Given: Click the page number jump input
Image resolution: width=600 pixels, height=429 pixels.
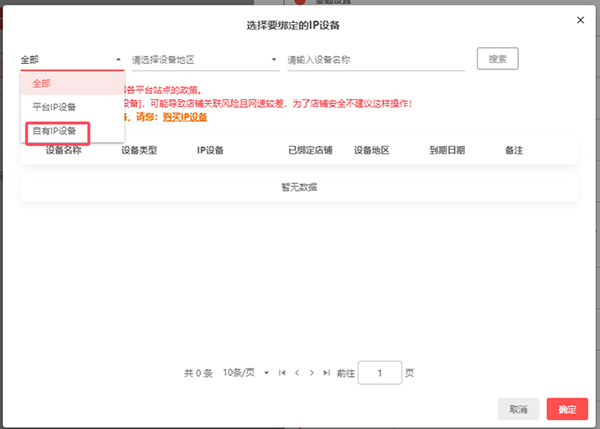Looking at the screenshot, I should [x=379, y=373].
